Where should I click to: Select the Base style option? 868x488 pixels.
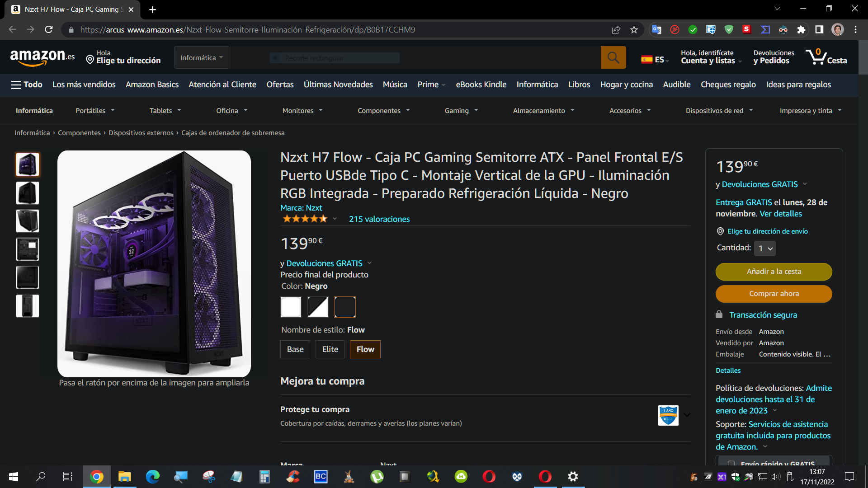(x=295, y=349)
